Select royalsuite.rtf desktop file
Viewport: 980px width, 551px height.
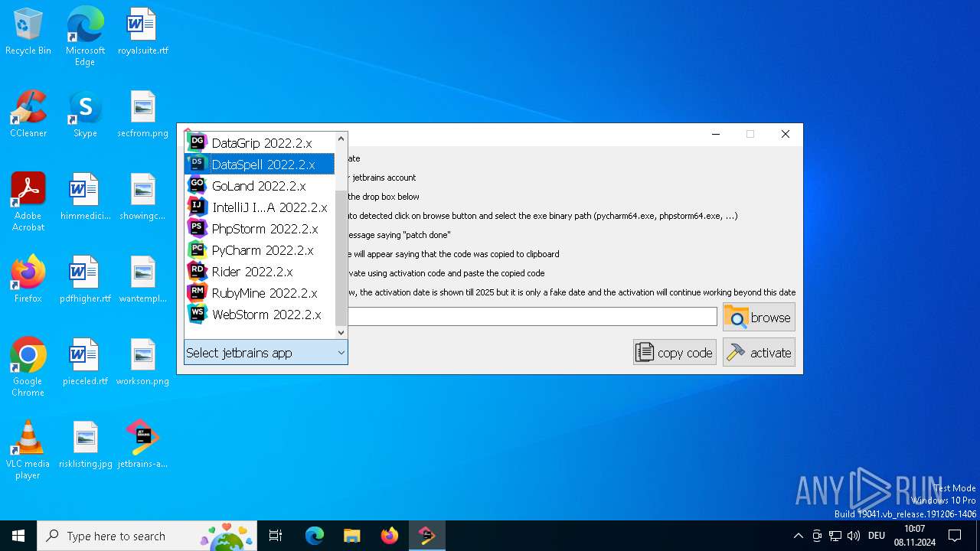pos(142,32)
